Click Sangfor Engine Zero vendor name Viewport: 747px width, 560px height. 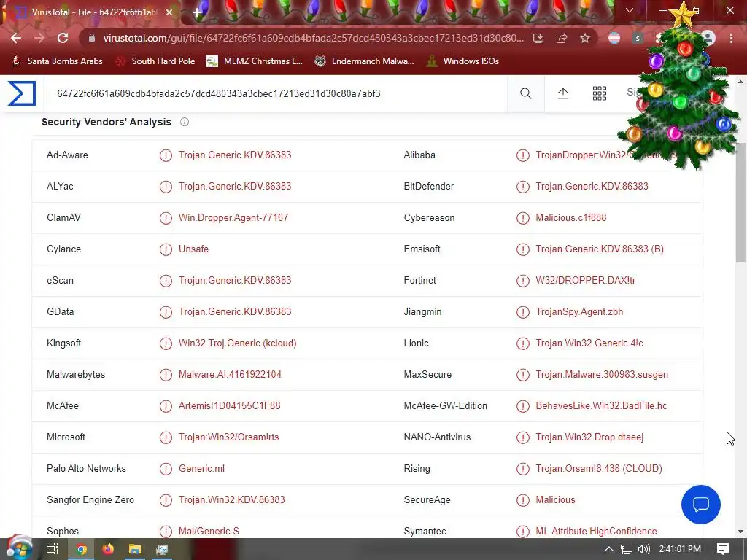90,500
